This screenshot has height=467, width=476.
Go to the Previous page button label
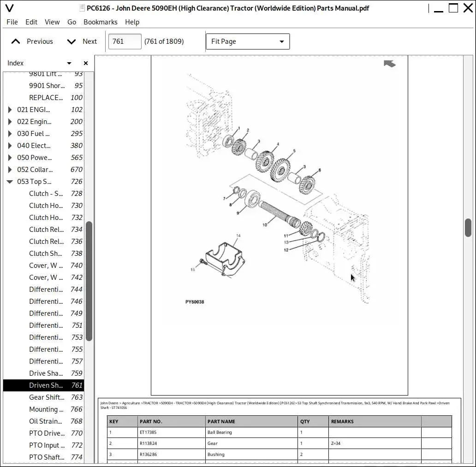tap(40, 41)
